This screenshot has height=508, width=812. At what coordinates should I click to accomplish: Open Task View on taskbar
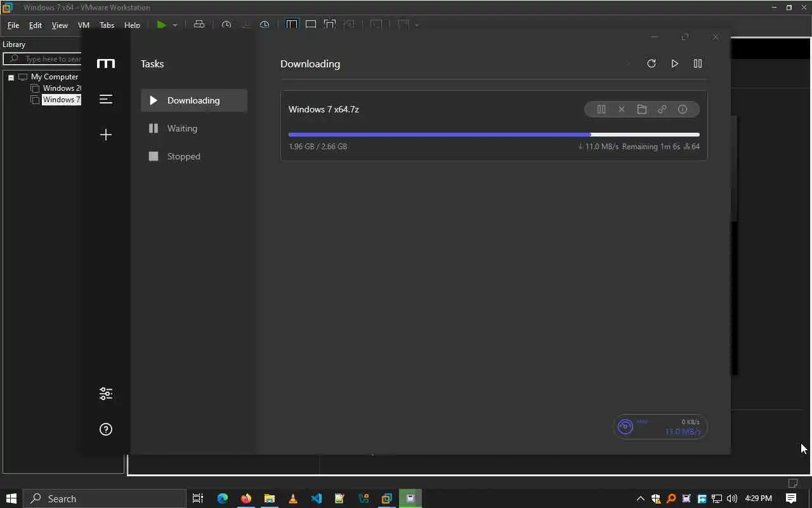click(x=198, y=498)
